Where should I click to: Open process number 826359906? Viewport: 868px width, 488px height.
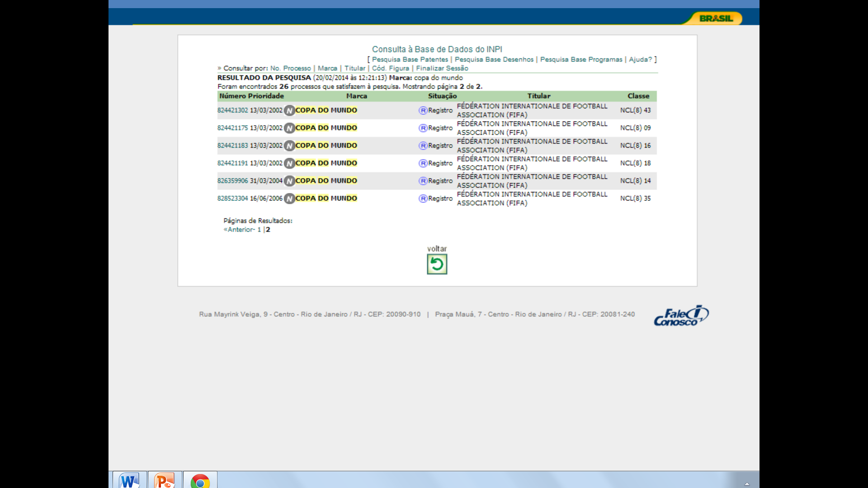coord(232,181)
